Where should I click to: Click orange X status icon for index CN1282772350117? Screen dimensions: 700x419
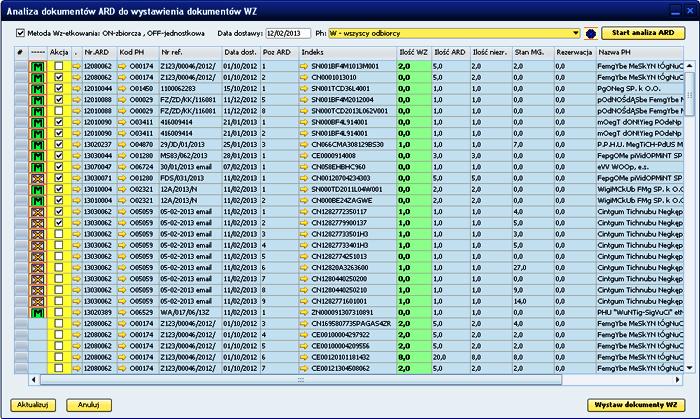click(x=38, y=212)
